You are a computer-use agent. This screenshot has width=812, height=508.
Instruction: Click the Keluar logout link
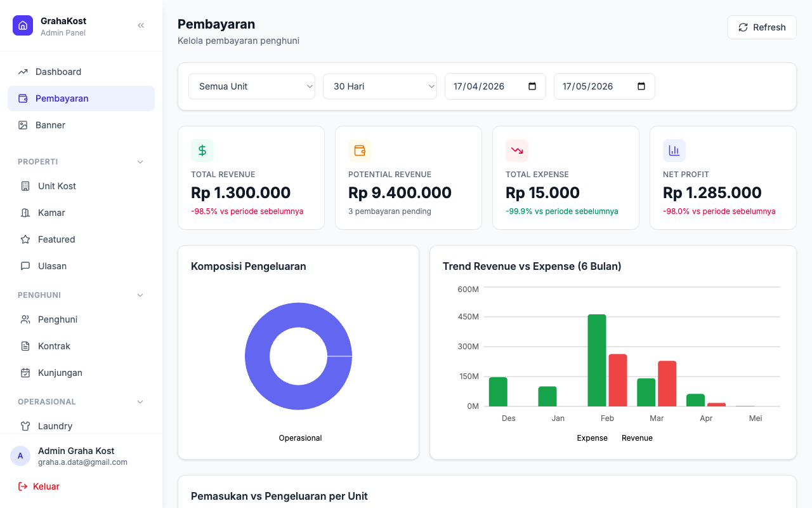pos(39,486)
